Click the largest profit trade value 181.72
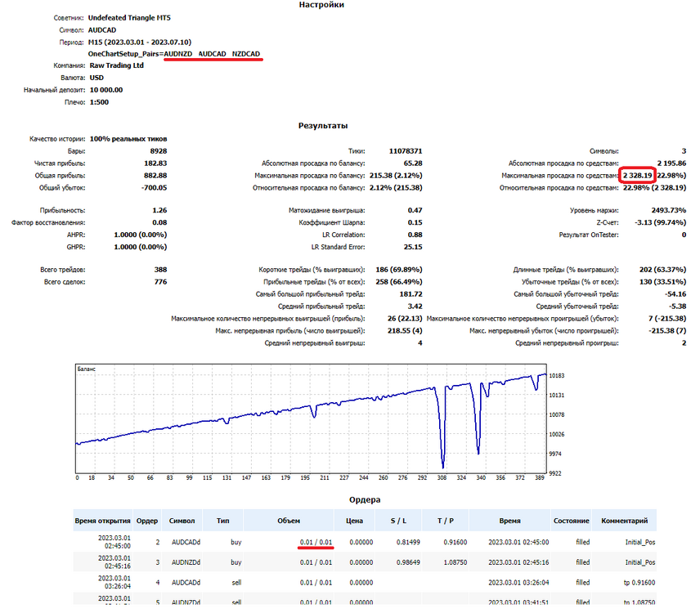 click(411, 294)
